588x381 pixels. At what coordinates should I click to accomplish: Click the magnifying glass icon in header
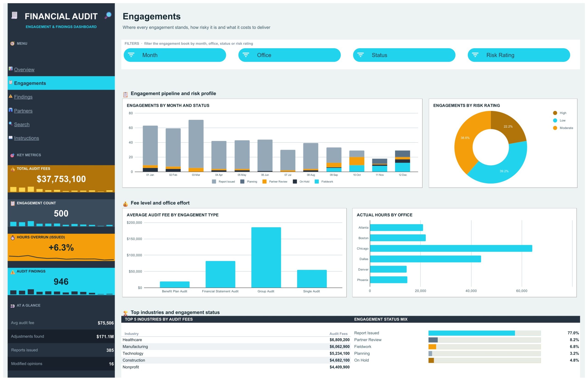click(108, 16)
